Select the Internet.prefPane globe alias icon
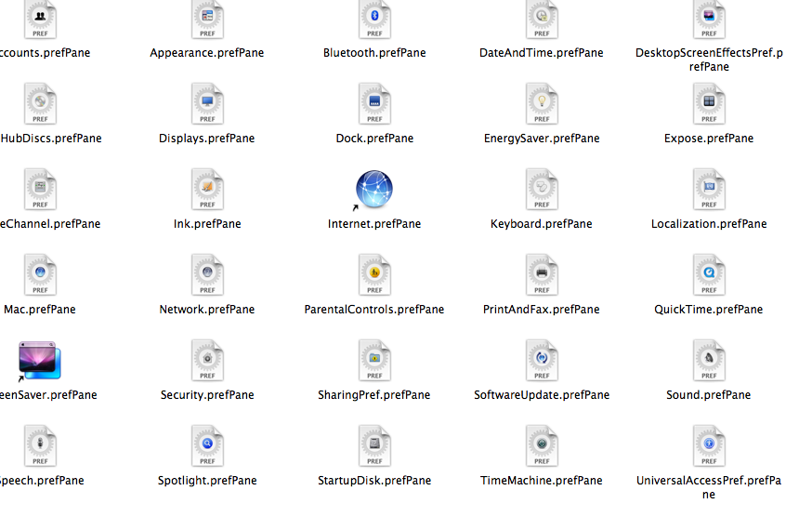This screenshot has width=812, height=530. point(373,190)
